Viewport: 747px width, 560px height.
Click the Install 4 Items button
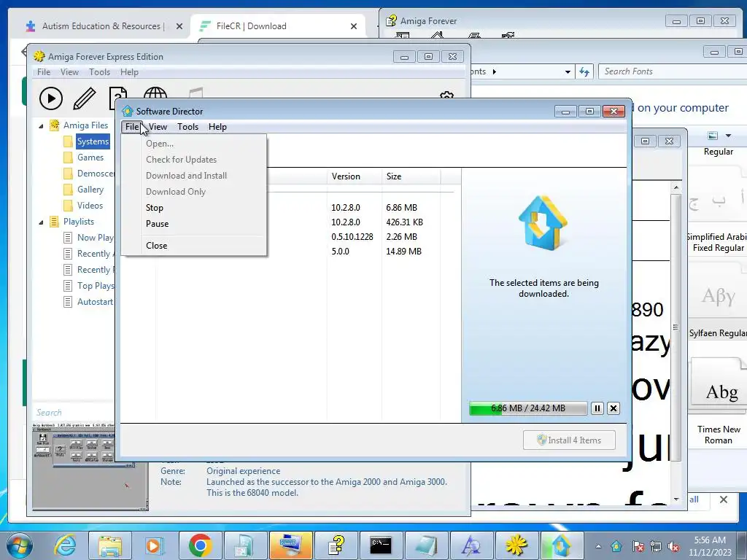[569, 440]
